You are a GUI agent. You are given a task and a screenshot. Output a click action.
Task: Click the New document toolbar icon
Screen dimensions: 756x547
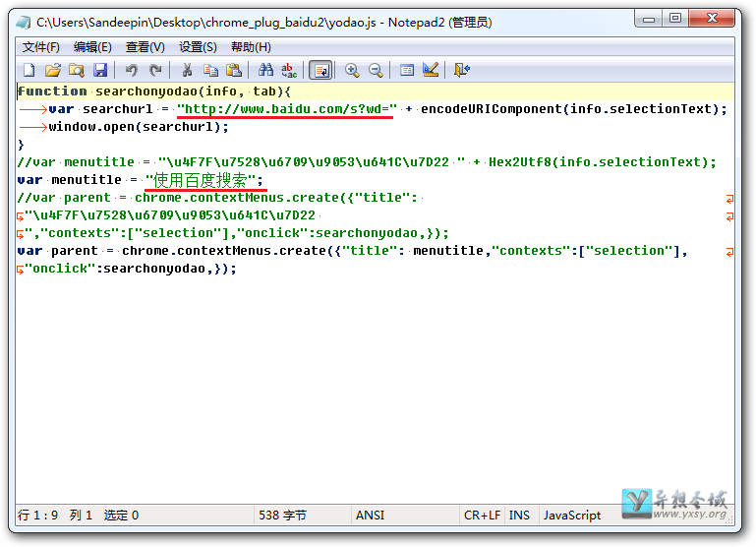click(x=29, y=70)
